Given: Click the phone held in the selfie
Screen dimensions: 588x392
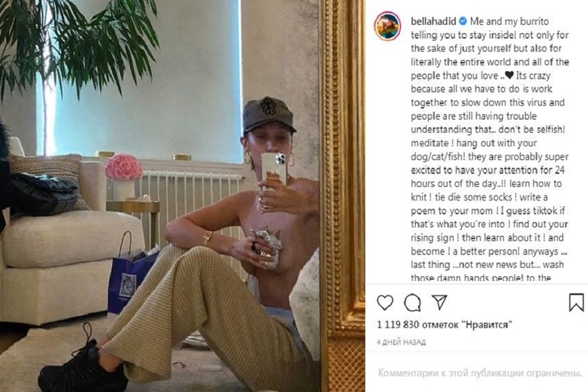Looking at the screenshot, I should [x=274, y=169].
